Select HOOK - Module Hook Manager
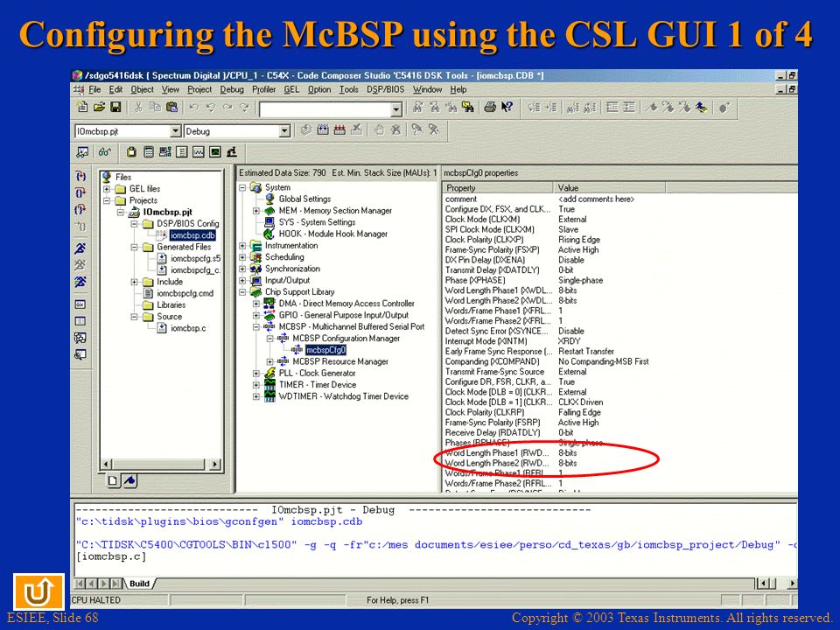This screenshot has width=840, height=630. 332,234
